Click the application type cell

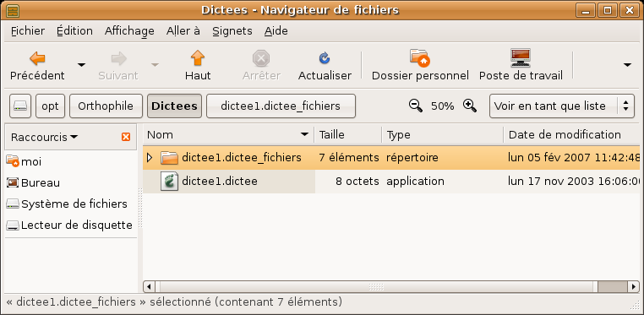click(x=415, y=182)
